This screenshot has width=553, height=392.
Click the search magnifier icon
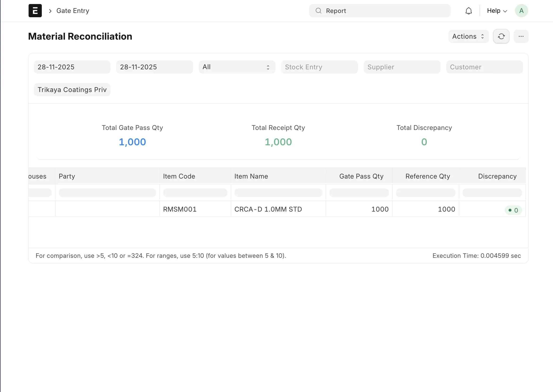click(319, 11)
